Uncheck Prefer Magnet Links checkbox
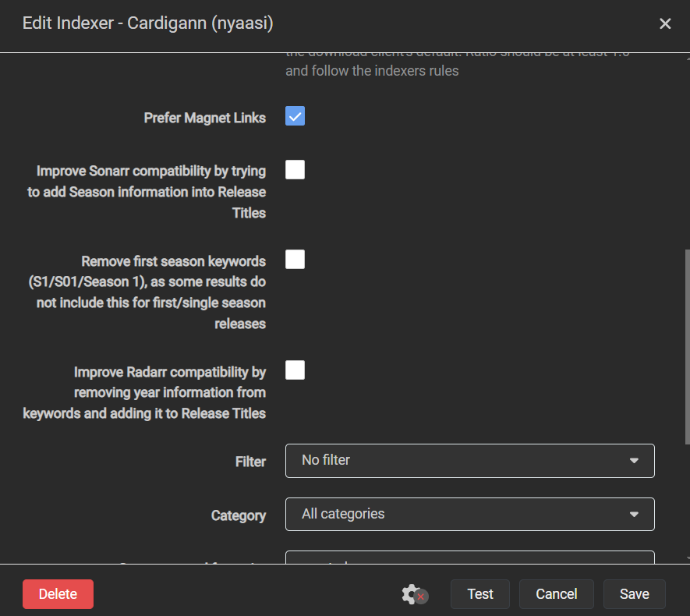Viewport: 690px width, 616px height. point(295,116)
